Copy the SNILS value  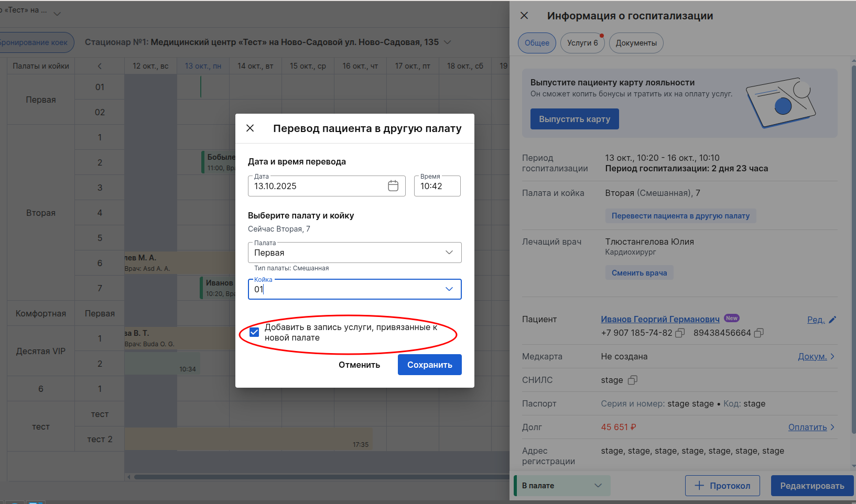pos(633,380)
